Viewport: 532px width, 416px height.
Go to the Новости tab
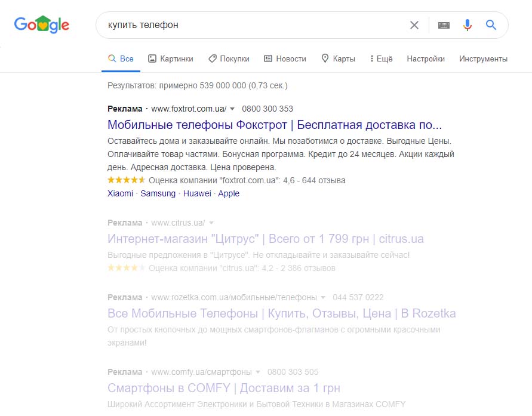pyautogui.click(x=285, y=58)
